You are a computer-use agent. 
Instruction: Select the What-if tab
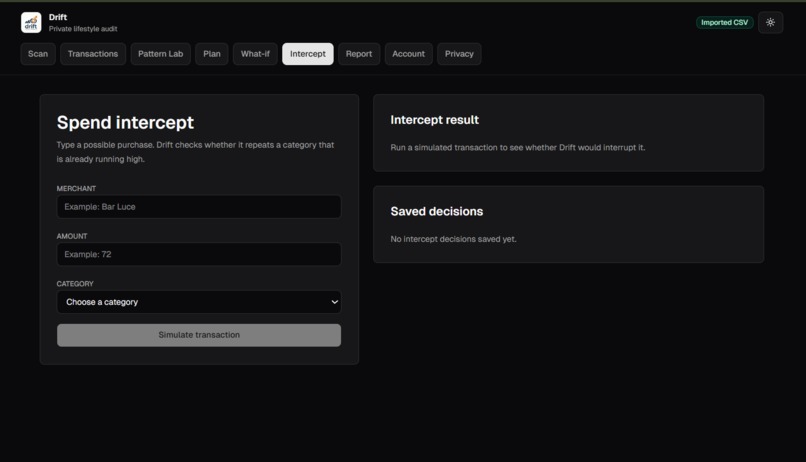255,54
